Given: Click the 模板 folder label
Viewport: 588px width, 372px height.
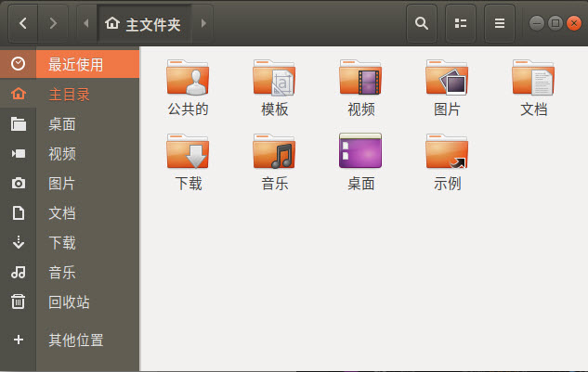Looking at the screenshot, I should 275,109.
